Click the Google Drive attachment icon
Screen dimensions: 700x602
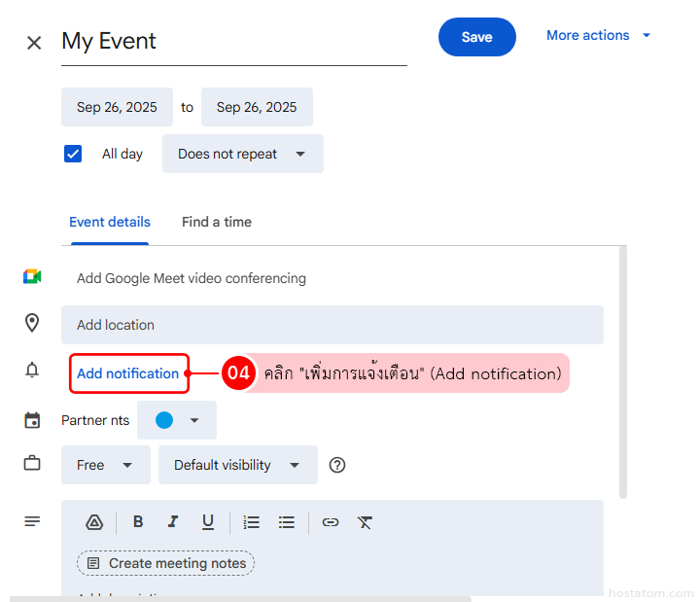(94, 522)
